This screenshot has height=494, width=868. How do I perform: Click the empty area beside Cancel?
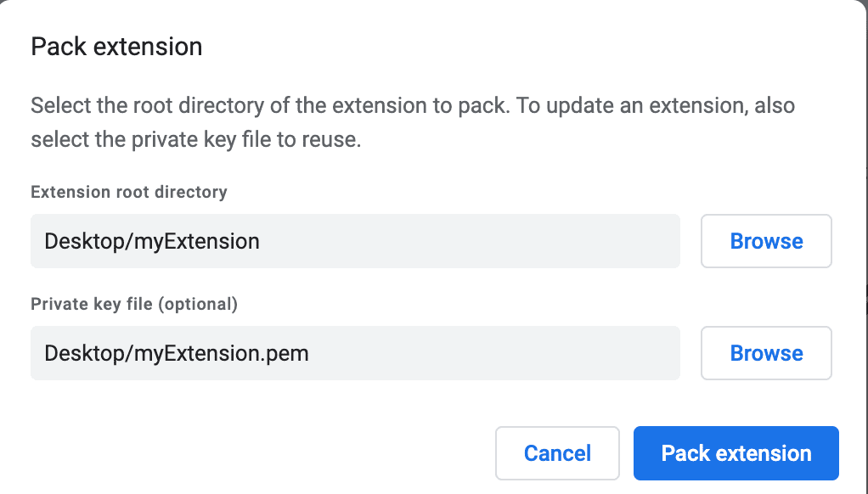click(340, 452)
